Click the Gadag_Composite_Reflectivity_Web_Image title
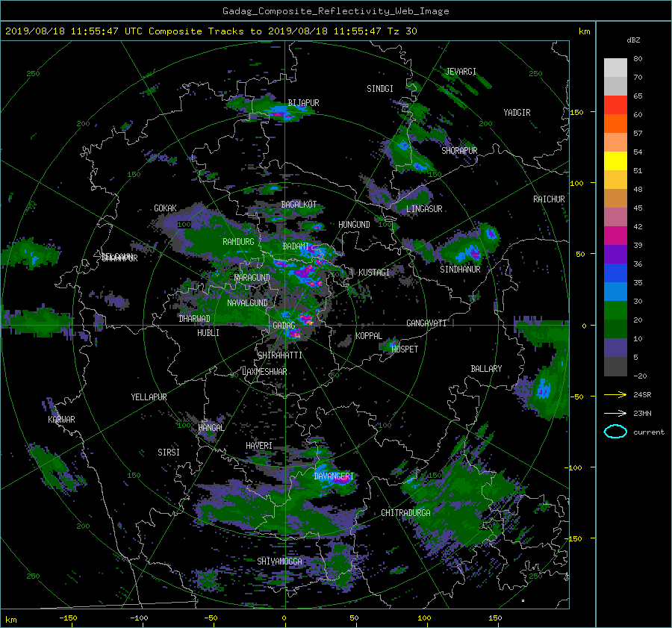This screenshot has height=628, width=672. coord(335,11)
